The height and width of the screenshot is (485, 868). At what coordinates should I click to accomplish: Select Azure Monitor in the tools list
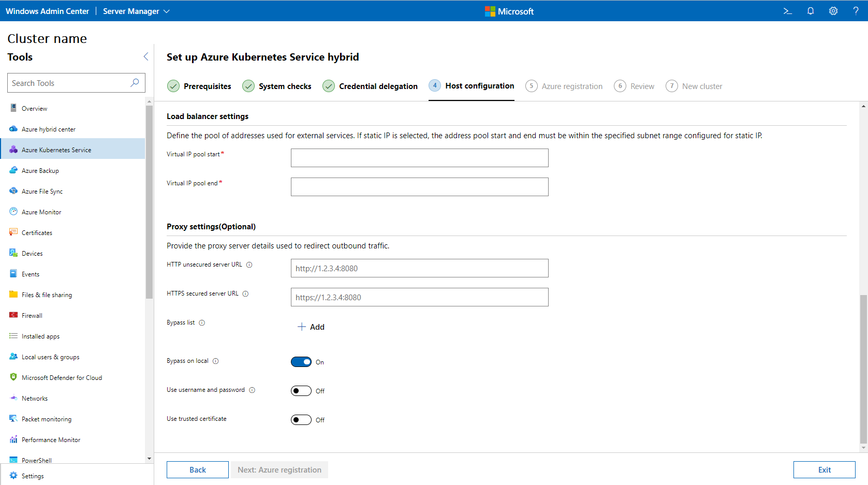tap(41, 212)
